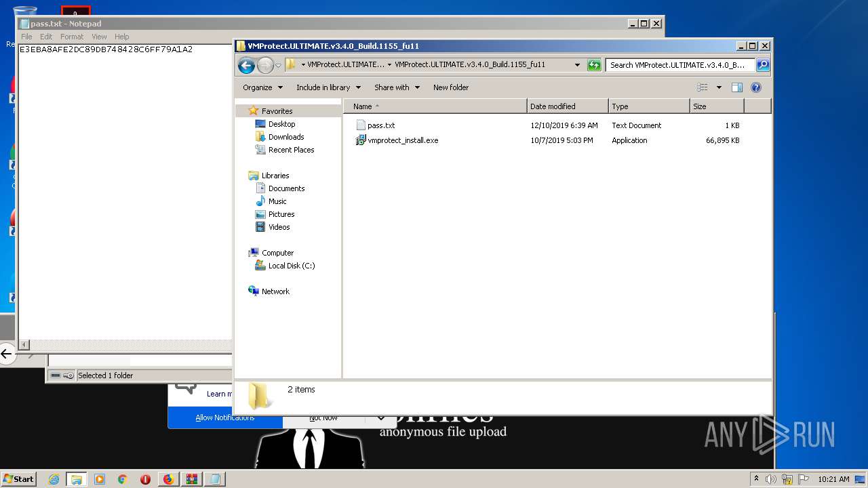The image size is (868, 488).
Task: Open Notepad Help menu
Action: pos(122,37)
